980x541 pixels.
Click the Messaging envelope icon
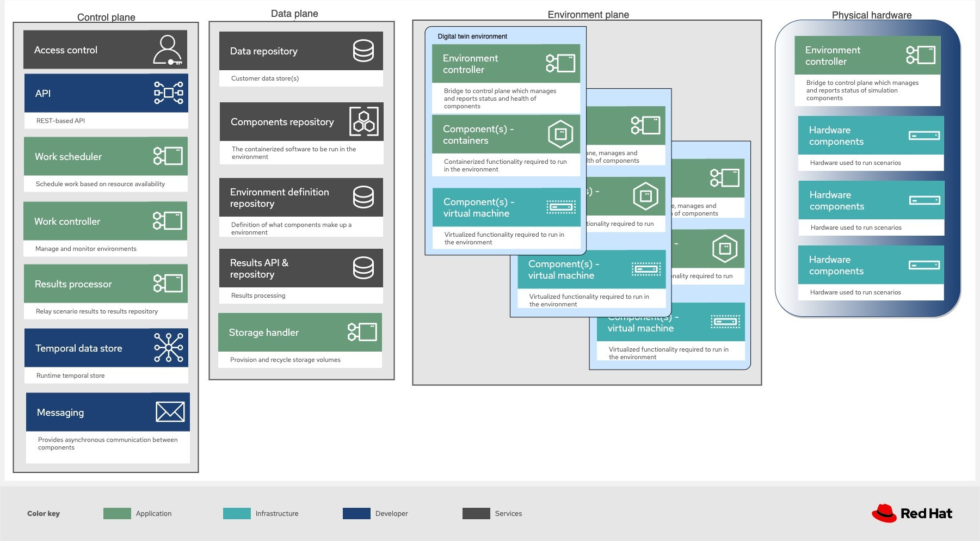(x=170, y=412)
